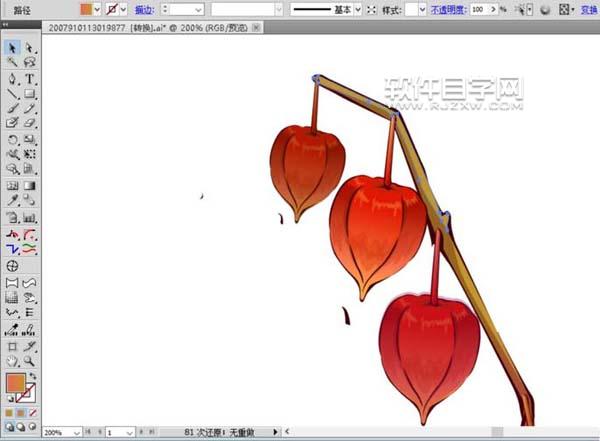600x441 pixels.
Task: Set paint to None in toolbox
Action: tap(35, 411)
